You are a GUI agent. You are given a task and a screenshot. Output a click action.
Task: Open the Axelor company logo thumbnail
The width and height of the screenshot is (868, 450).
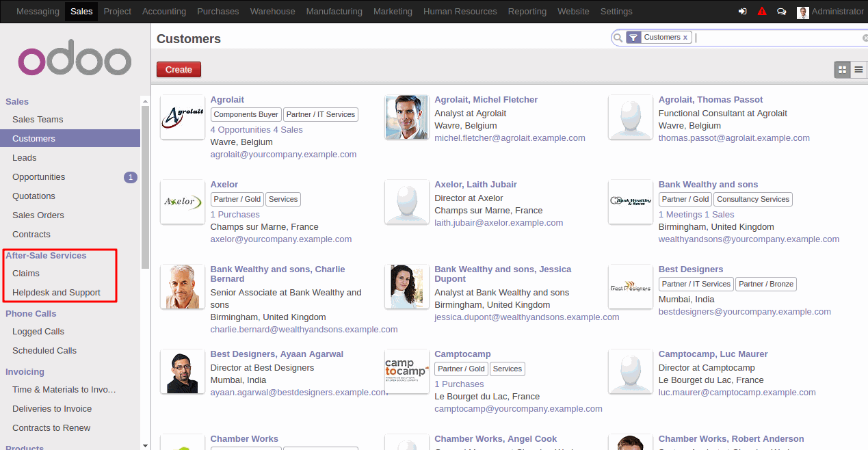point(183,202)
